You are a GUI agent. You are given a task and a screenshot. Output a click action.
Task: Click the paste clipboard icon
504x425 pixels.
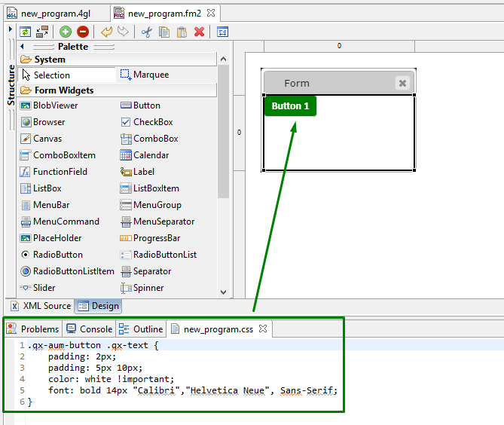pyautogui.click(x=182, y=32)
